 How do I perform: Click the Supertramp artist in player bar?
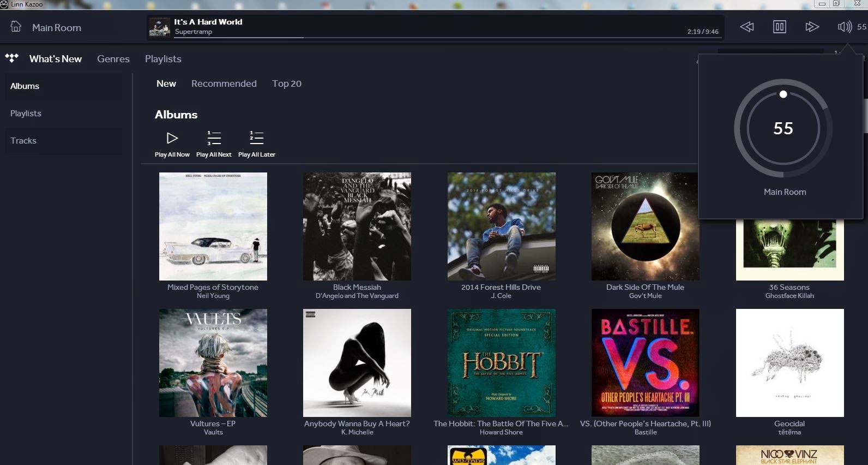pos(194,32)
